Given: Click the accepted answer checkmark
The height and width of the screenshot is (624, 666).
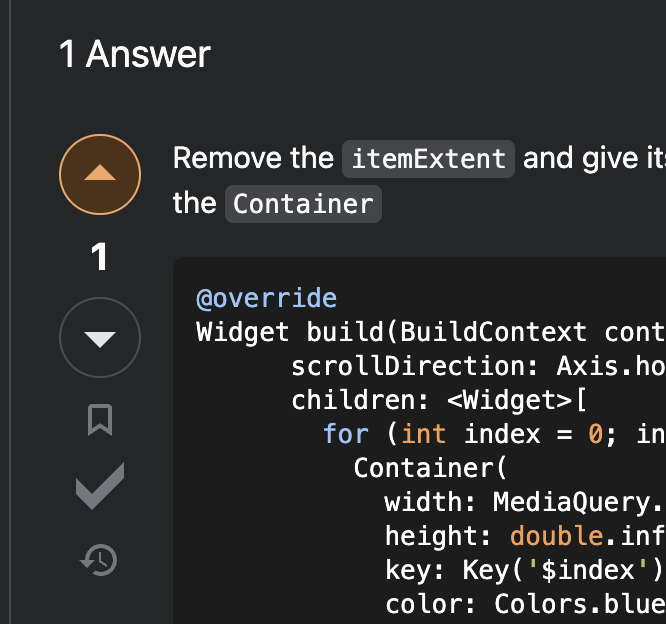Looking at the screenshot, I should (x=100, y=487).
